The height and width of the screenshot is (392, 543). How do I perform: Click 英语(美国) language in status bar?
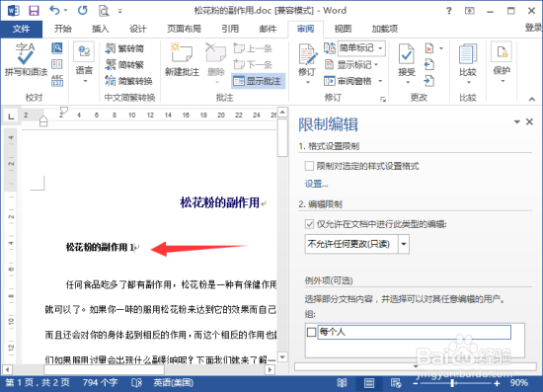coord(173,383)
